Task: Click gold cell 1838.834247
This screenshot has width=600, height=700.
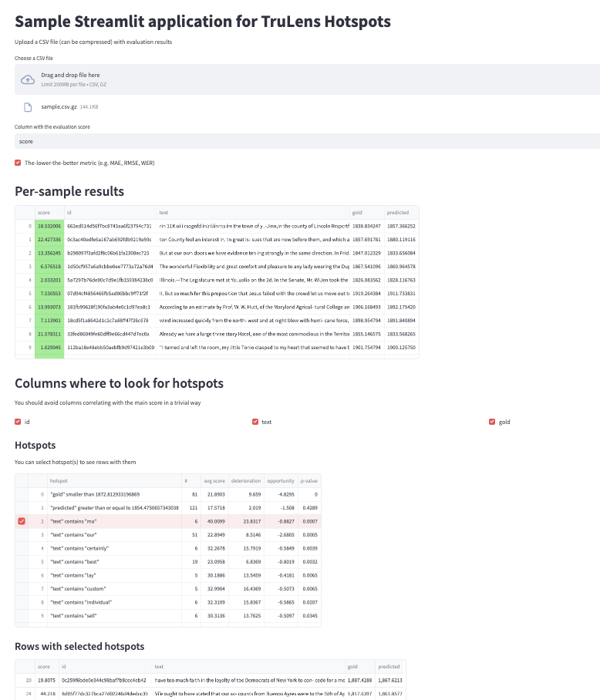Action: pos(367,227)
